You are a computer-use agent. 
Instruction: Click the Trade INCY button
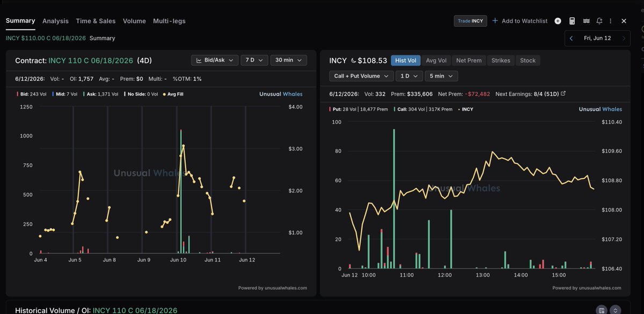470,21
